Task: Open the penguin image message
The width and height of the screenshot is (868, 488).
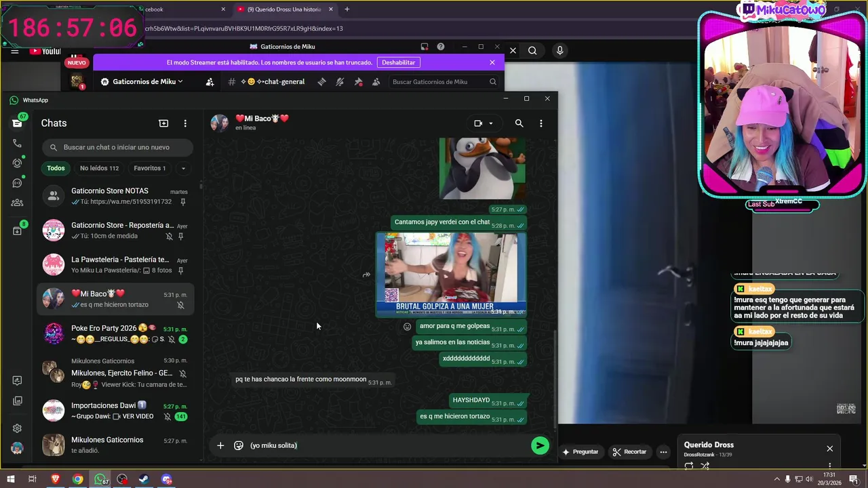Action: click(x=482, y=167)
